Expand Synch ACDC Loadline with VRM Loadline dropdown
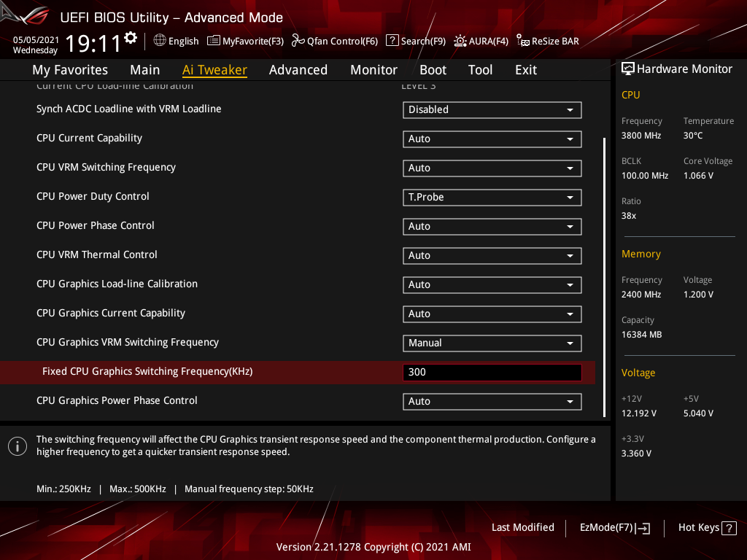 492,110
